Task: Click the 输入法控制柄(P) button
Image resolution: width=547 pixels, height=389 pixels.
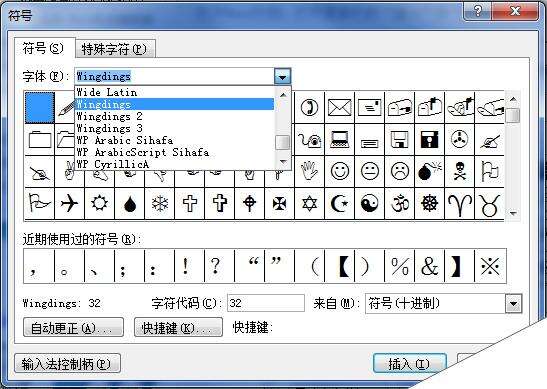Action: click(x=67, y=364)
